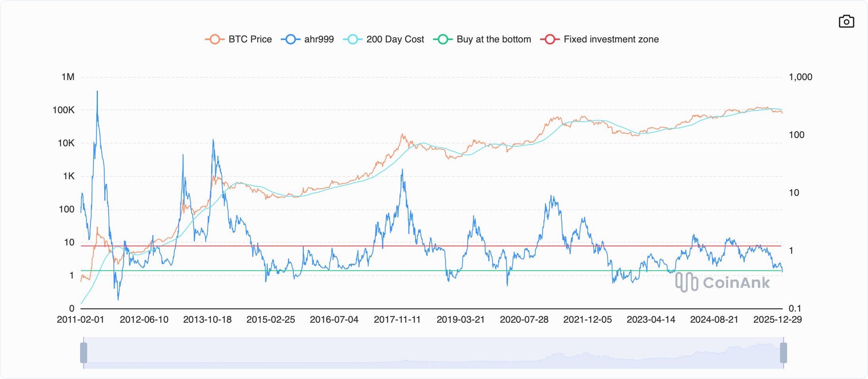The image size is (868, 379).
Task: Click the 1M price axis label
Action: point(68,77)
